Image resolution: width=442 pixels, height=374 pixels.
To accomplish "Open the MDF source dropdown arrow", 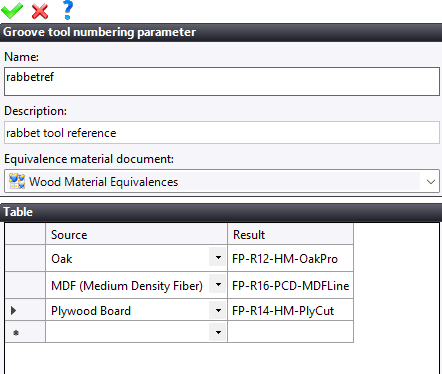I will pos(218,285).
